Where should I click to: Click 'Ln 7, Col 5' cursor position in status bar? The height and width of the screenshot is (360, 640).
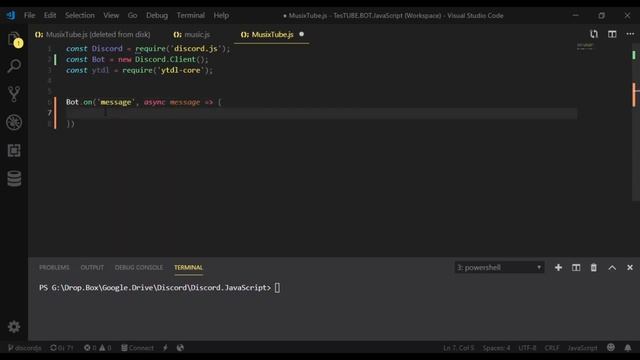click(x=459, y=348)
